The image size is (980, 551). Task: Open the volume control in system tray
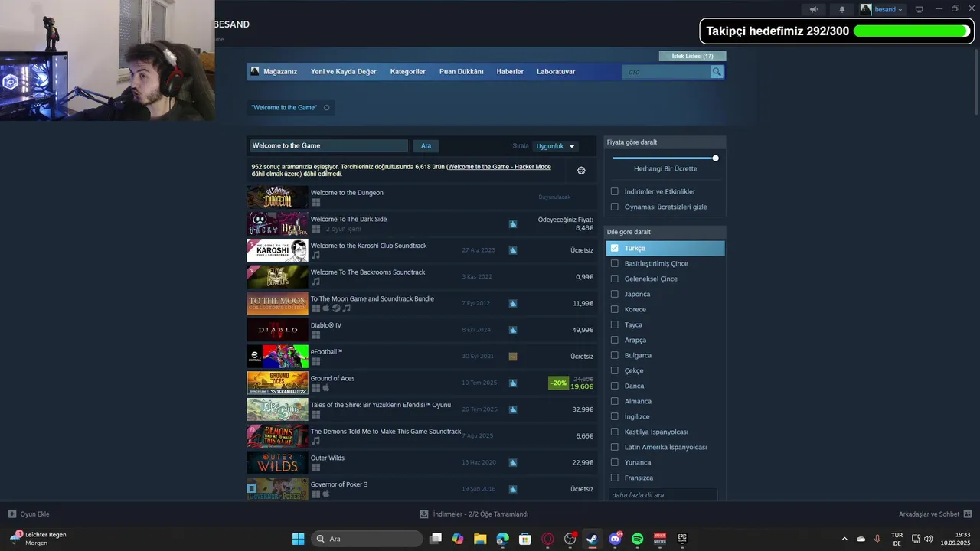click(928, 539)
